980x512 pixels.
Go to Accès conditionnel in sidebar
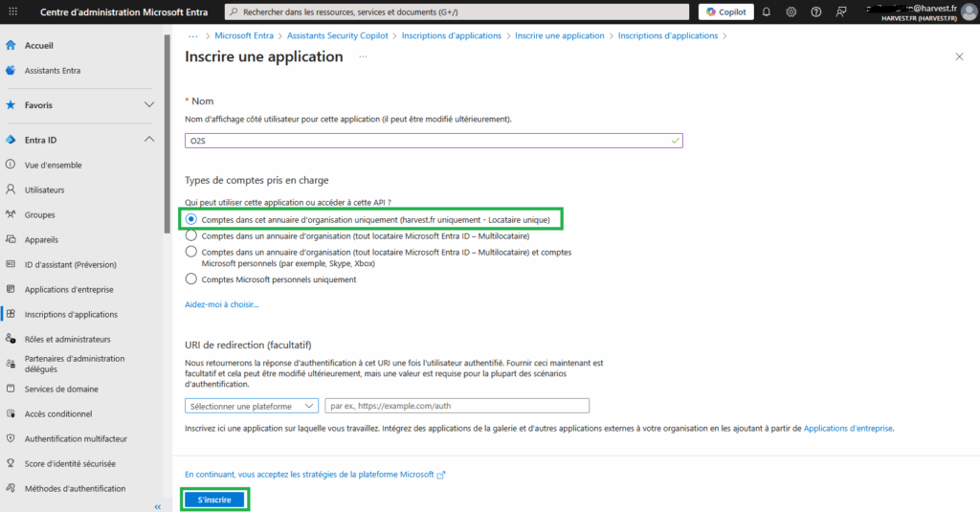tap(58, 414)
